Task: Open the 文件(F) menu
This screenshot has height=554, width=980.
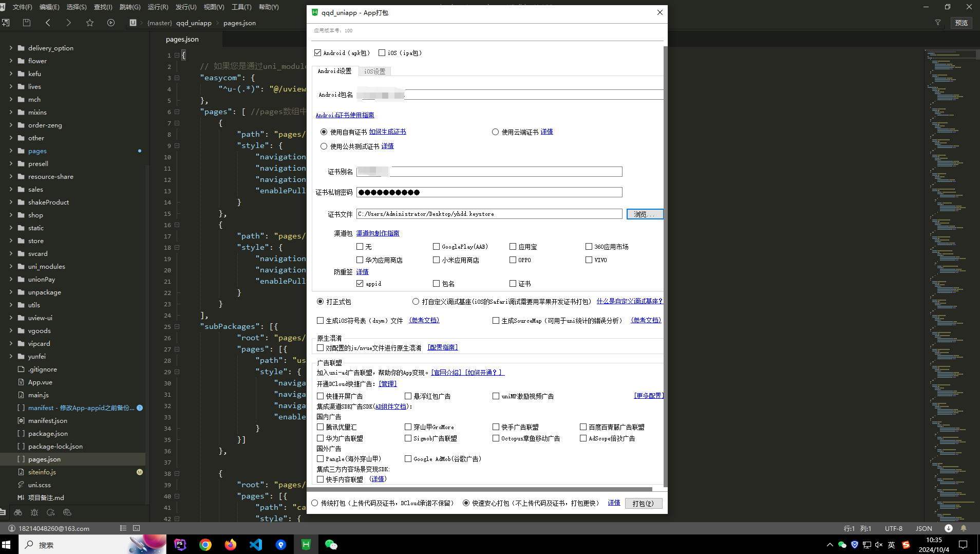Action: pos(22,7)
